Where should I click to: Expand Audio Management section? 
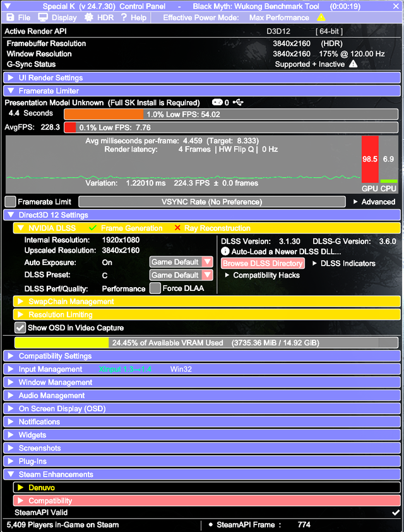202,396
